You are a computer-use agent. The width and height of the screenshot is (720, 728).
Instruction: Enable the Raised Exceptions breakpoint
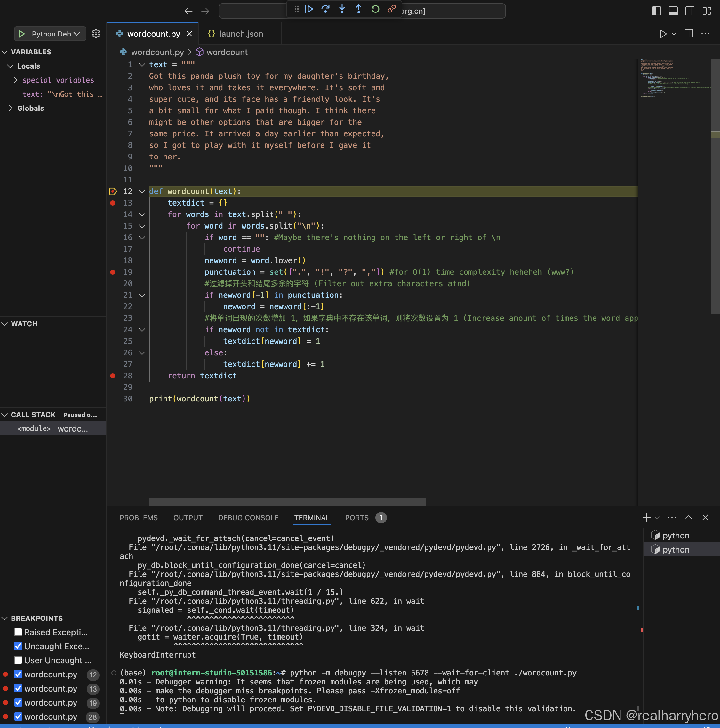click(18, 632)
